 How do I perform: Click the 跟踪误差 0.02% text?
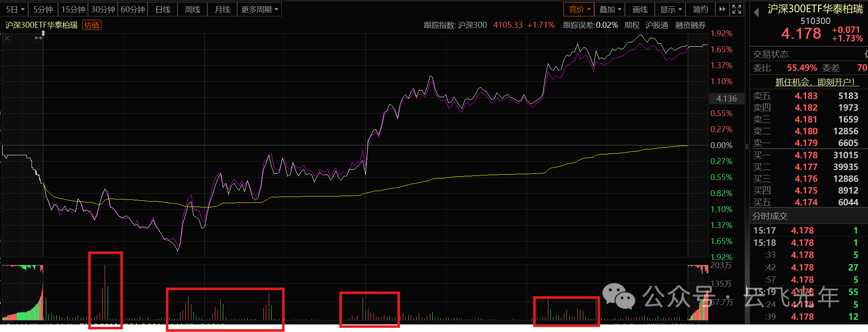[x=590, y=25]
